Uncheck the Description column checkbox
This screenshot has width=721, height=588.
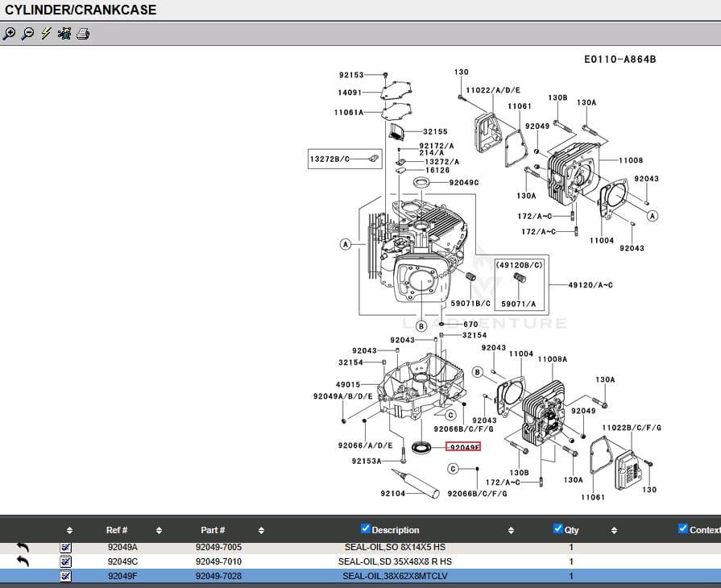(365, 529)
